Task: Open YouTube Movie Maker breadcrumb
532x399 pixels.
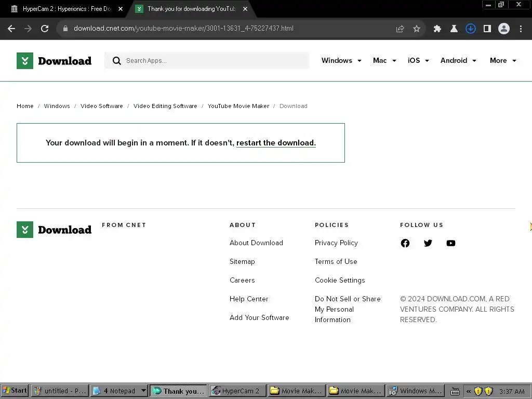Action: pos(238,106)
